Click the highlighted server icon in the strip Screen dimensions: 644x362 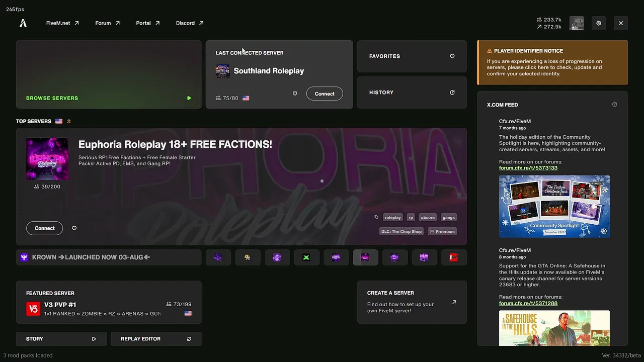click(x=365, y=257)
